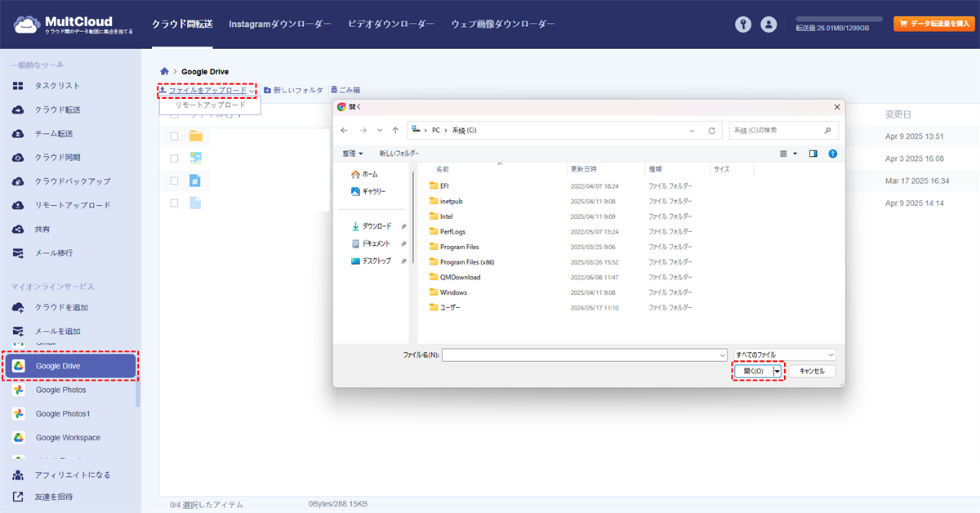The height and width of the screenshot is (513, 980).
Task: Click the 開く(O) button
Action: (x=754, y=371)
